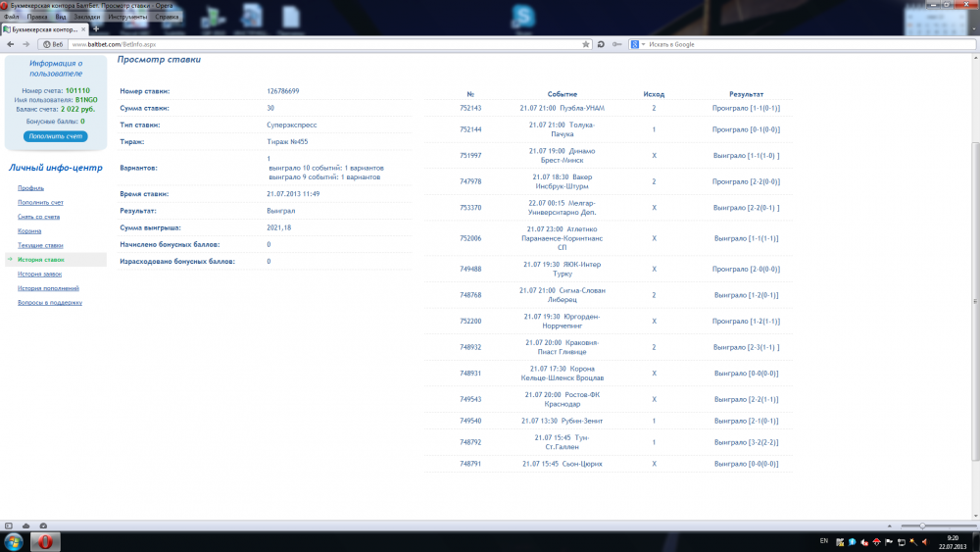This screenshot has width=980, height=552.
Task: Open the Справка menu
Action: point(167,17)
